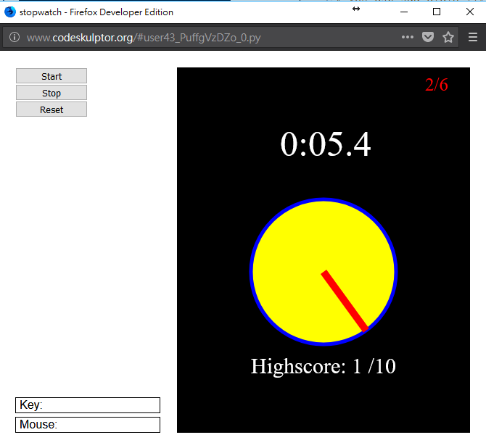This screenshot has height=448, width=486.
Task: Click the Highscore: 1 /10 text
Action: [x=324, y=366]
